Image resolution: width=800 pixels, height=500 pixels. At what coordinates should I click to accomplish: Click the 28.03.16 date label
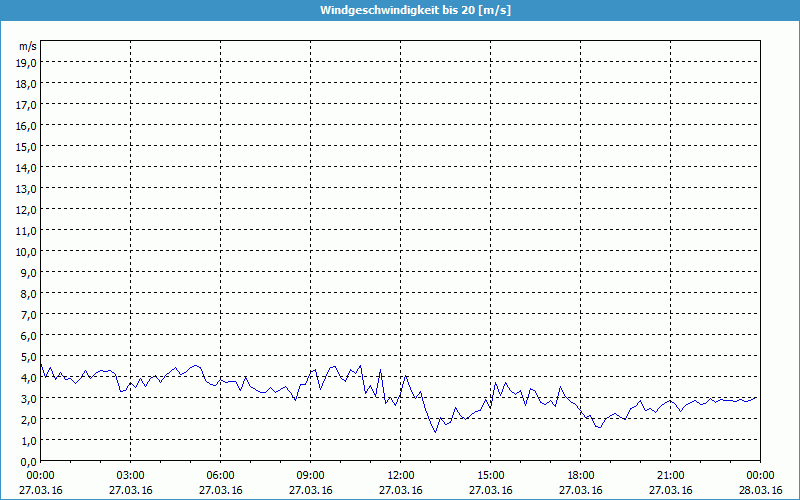click(759, 490)
